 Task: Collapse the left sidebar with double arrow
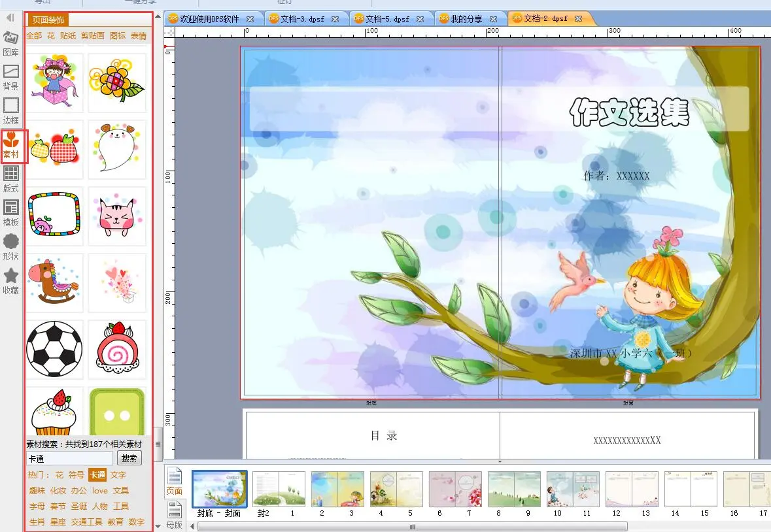(10, 18)
